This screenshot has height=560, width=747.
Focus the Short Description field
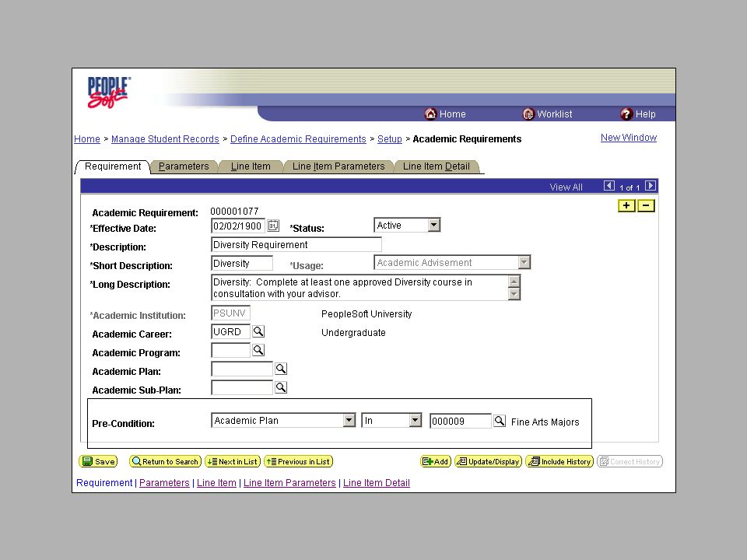pos(242,264)
